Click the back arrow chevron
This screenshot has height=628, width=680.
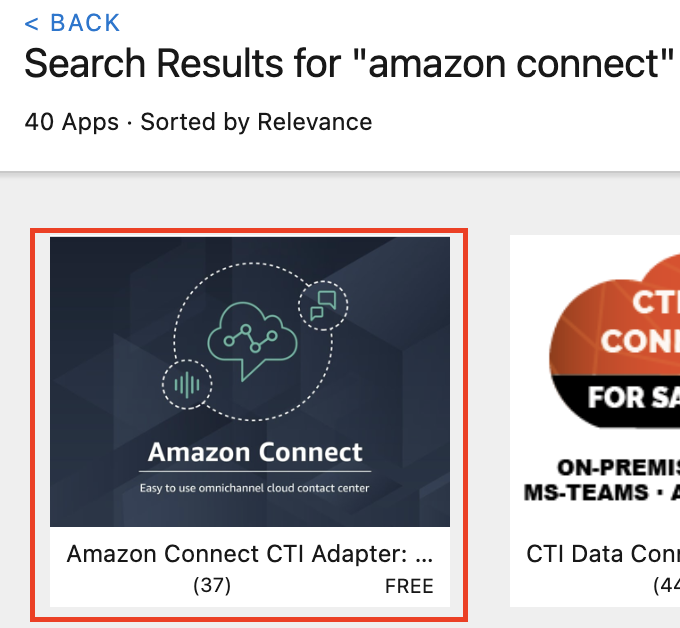pos(31,23)
